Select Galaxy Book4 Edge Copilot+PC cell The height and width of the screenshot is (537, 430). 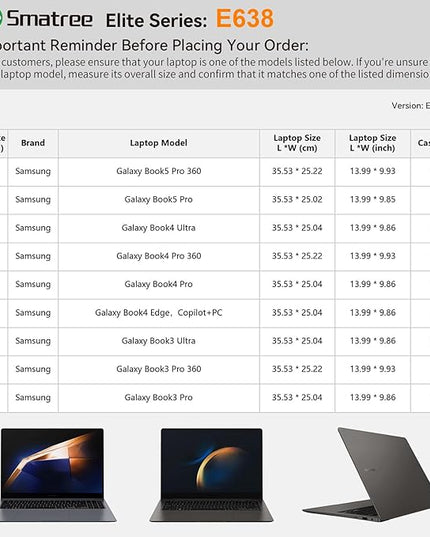159,313
